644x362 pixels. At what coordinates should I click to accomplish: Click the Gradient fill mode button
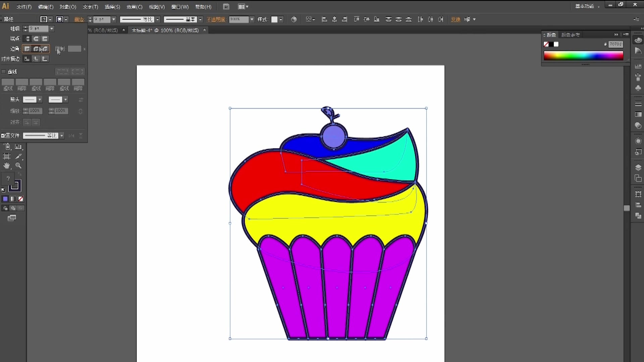click(x=13, y=199)
